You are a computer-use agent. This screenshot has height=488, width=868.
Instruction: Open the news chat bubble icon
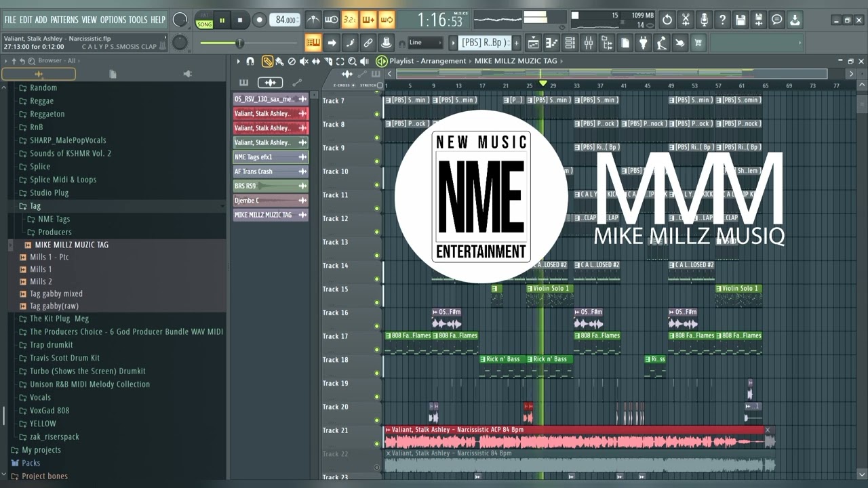(x=777, y=20)
